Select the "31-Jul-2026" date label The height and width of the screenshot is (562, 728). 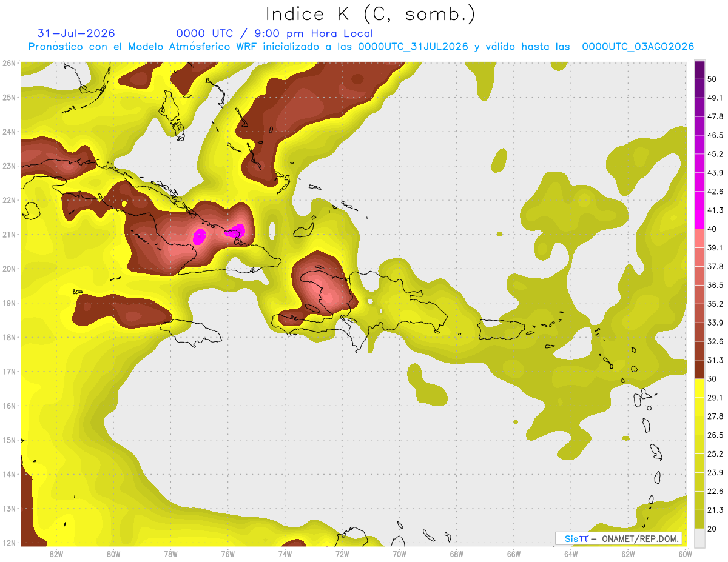click(76, 33)
